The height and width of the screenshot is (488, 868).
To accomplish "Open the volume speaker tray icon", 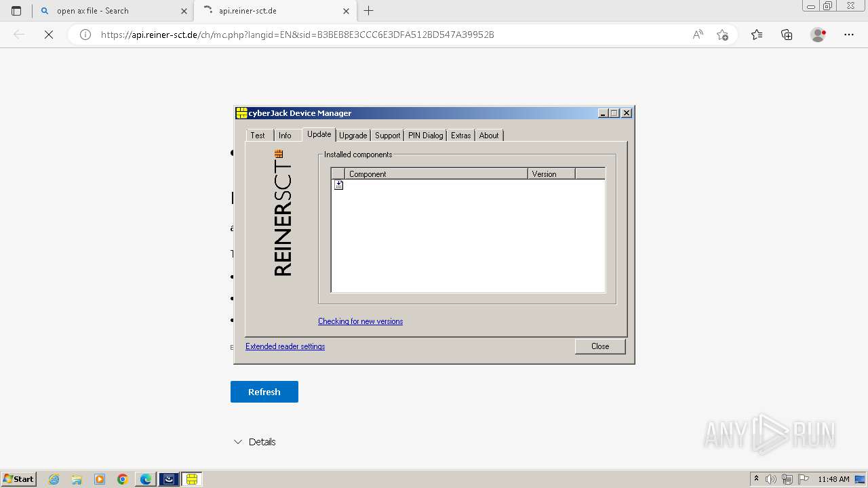I will pos(771,479).
